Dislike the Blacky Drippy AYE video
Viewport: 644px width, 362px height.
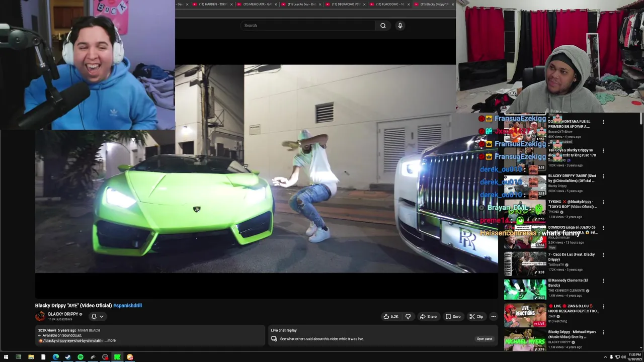408,317
